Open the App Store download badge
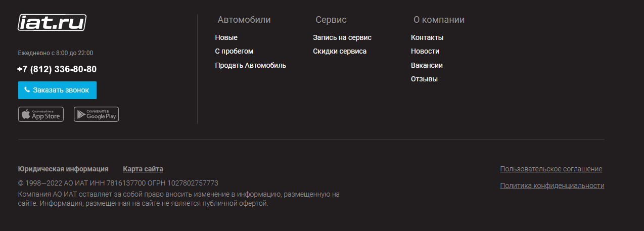The image size is (644, 231). click(41, 114)
